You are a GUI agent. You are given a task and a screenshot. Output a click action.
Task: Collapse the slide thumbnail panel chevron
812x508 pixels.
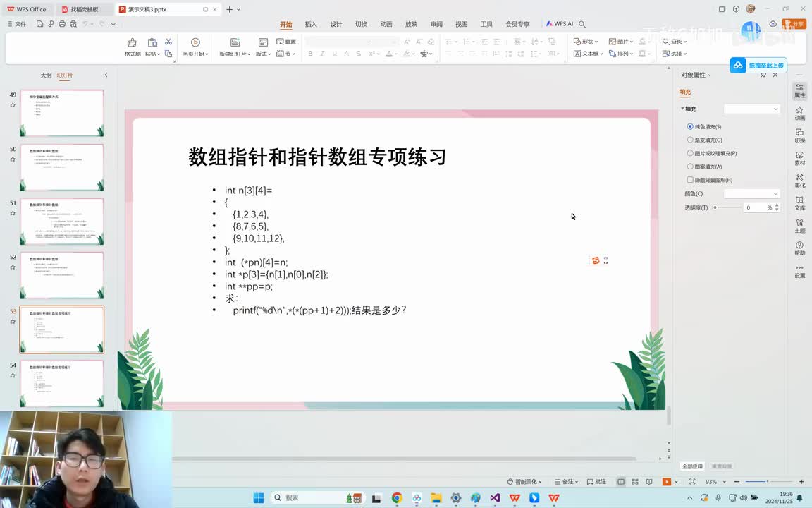tap(106, 75)
